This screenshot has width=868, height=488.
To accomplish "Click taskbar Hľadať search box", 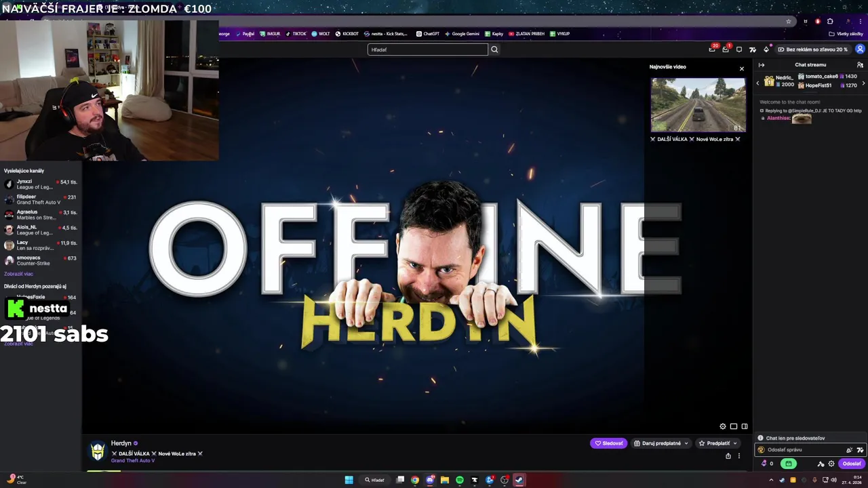I will pos(375,480).
